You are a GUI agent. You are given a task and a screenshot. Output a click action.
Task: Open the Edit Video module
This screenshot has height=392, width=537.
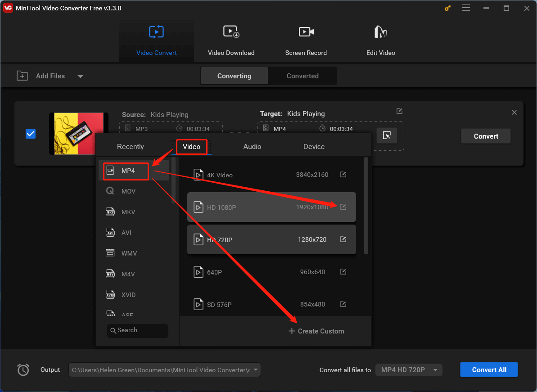click(380, 41)
